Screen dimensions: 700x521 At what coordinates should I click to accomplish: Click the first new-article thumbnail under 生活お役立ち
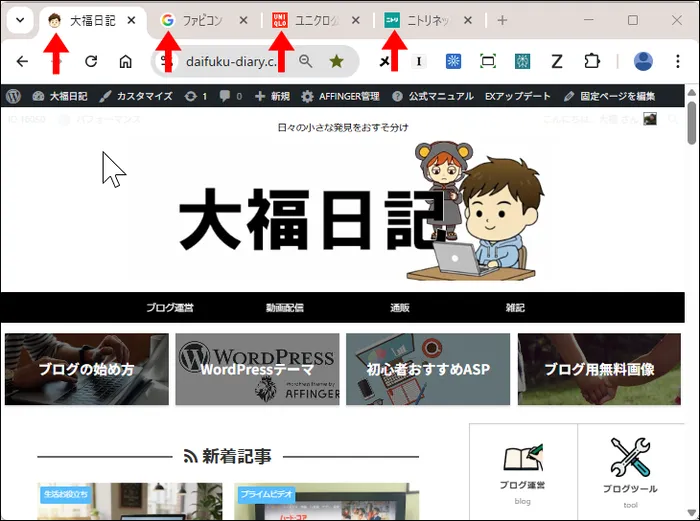pyautogui.click(x=129, y=502)
